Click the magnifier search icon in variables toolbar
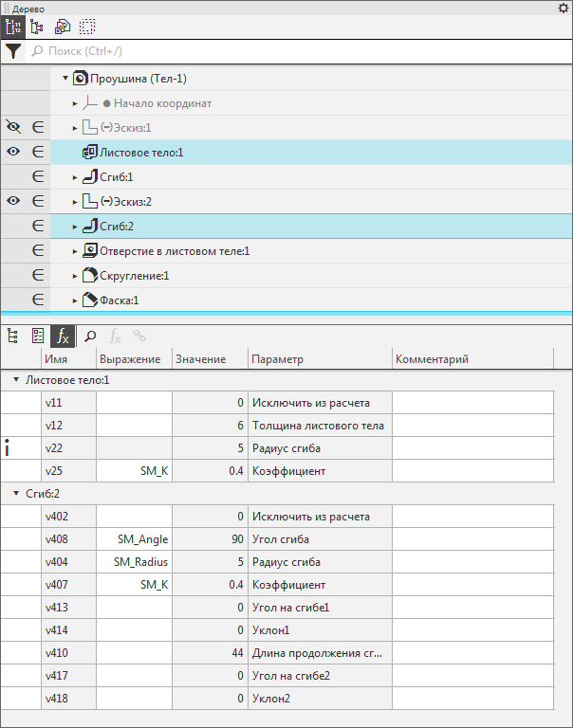The width and height of the screenshot is (573, 728). click(90, 336)
